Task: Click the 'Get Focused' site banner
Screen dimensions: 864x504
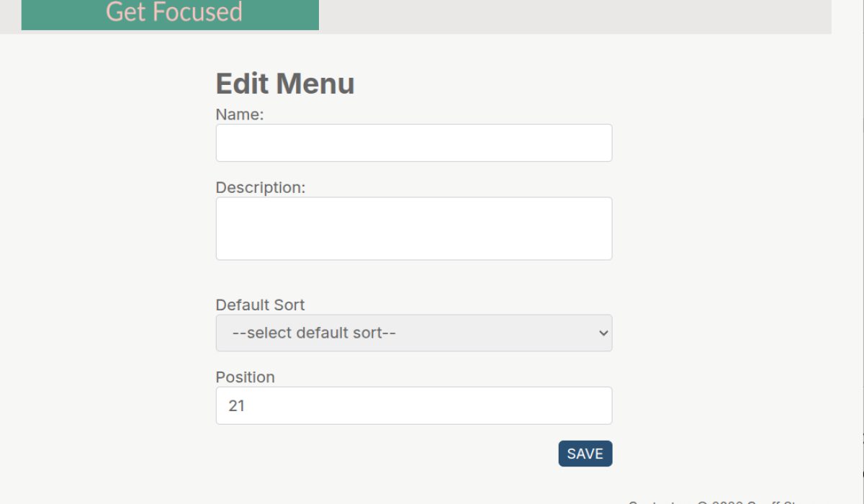Action: pos(173,12)
